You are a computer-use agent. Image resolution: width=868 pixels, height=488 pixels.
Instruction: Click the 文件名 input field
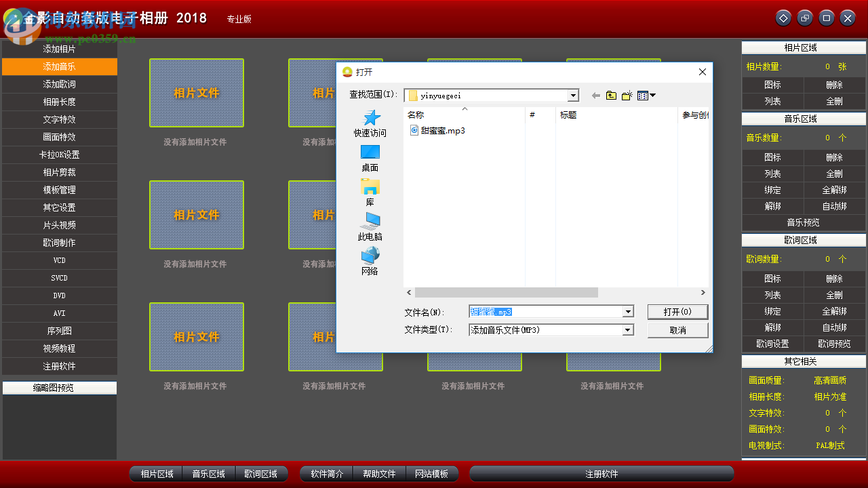coord(546,312)
